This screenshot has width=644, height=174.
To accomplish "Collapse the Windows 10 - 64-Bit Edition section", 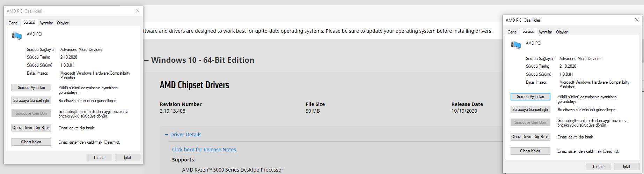I will 146,60.
